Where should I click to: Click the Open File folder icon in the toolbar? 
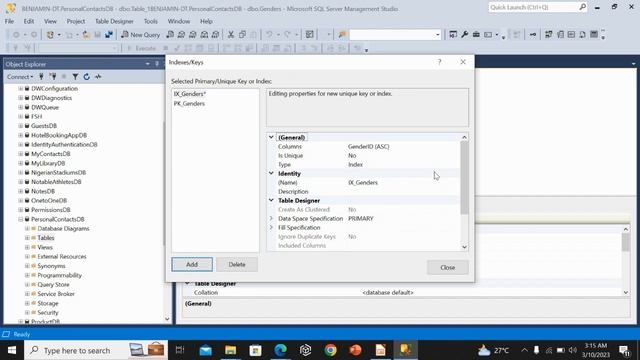pos(86,35)
